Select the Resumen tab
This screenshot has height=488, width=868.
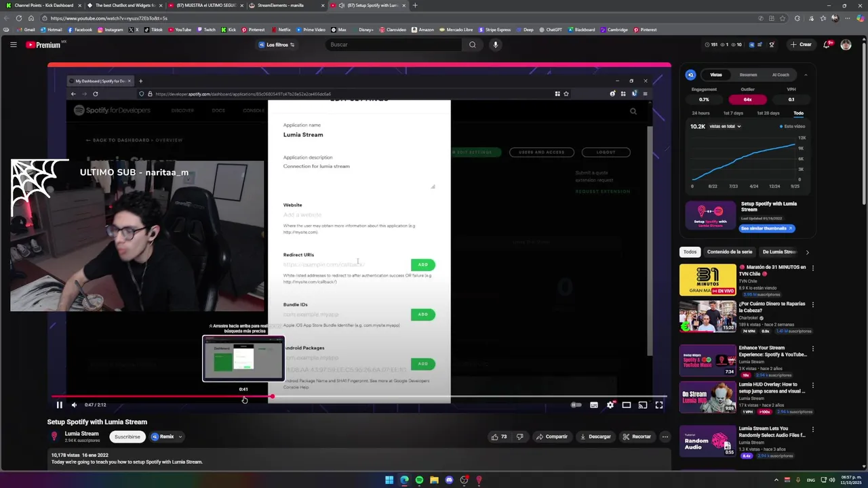(748, 75)
